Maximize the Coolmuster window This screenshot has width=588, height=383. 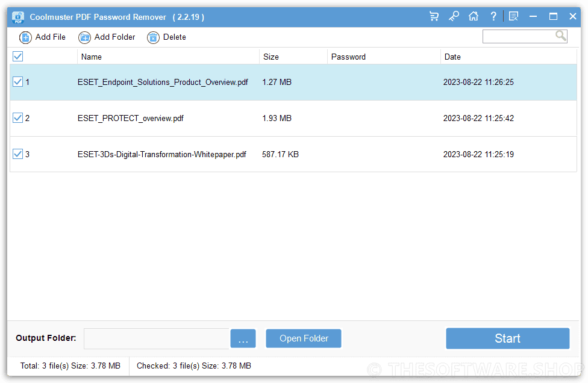click(553, 16)
